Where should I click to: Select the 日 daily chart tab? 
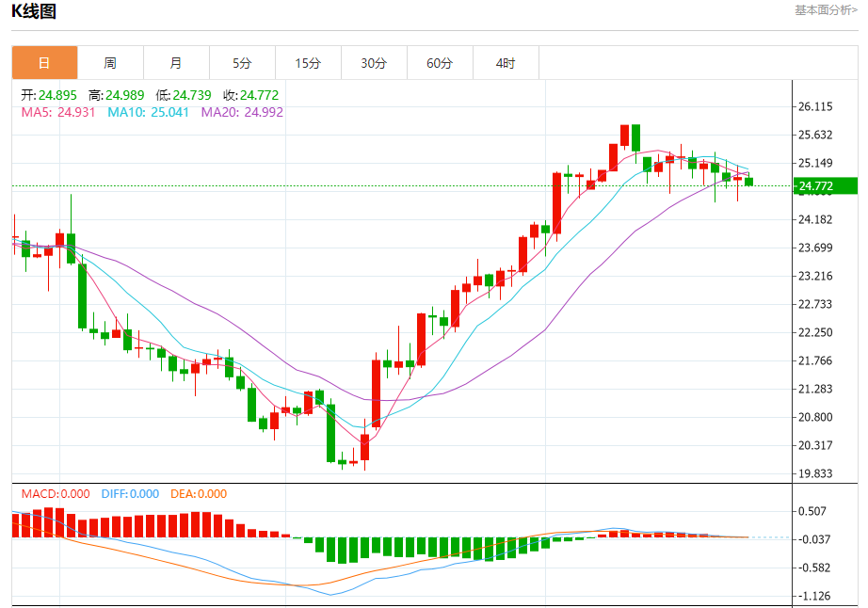click(x=44, y=63)
